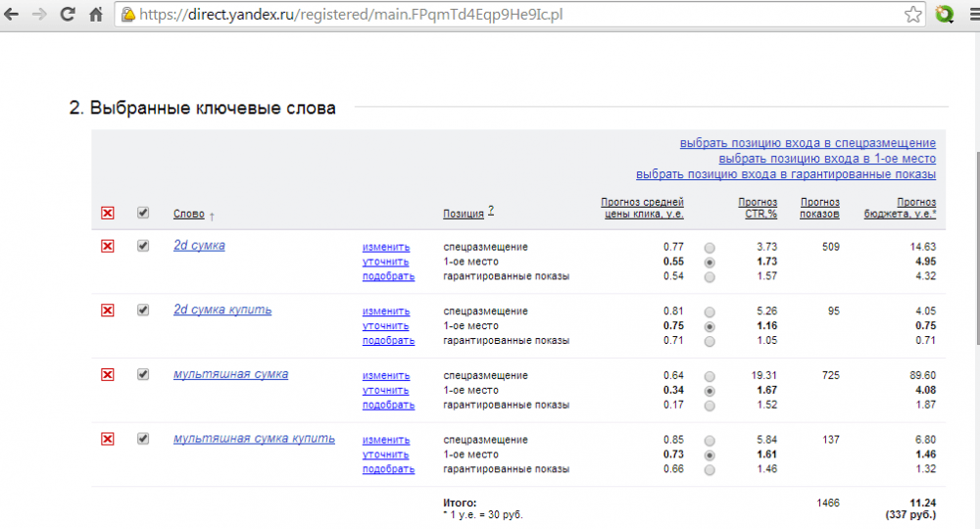This screenshot has width=980, height=529.
Task: Select спецразмещение radio for 'мультяшная сумка купить'
Action: (x=710, y=441)
